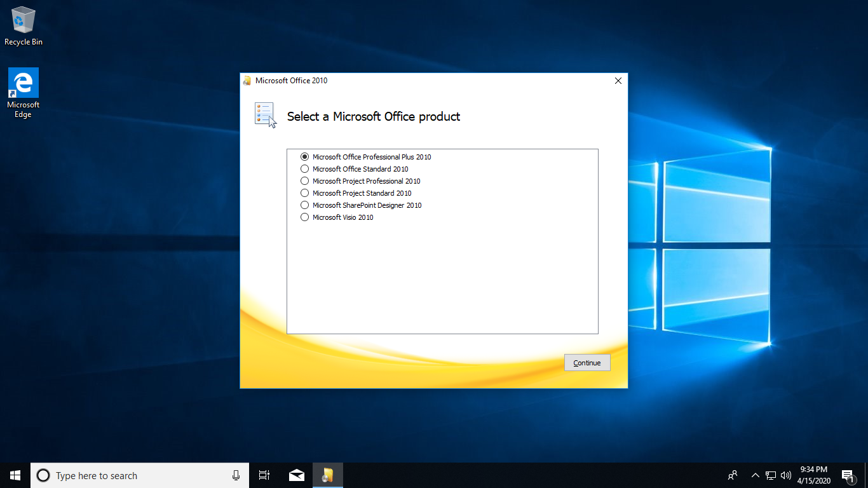868x488 pixels.
Task: Close the Microsoft Office 2010 dialog
Action: (618, 81)
